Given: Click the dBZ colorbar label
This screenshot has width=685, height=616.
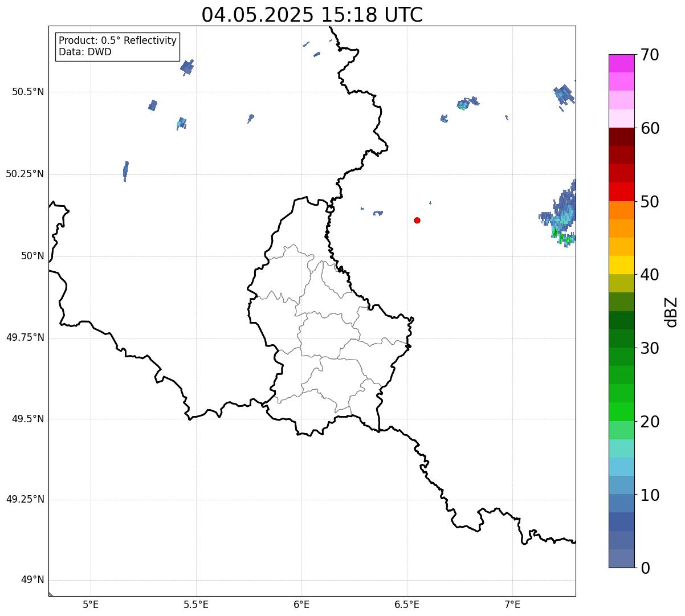Looking at the screenshot, I should tap(671, 312).
